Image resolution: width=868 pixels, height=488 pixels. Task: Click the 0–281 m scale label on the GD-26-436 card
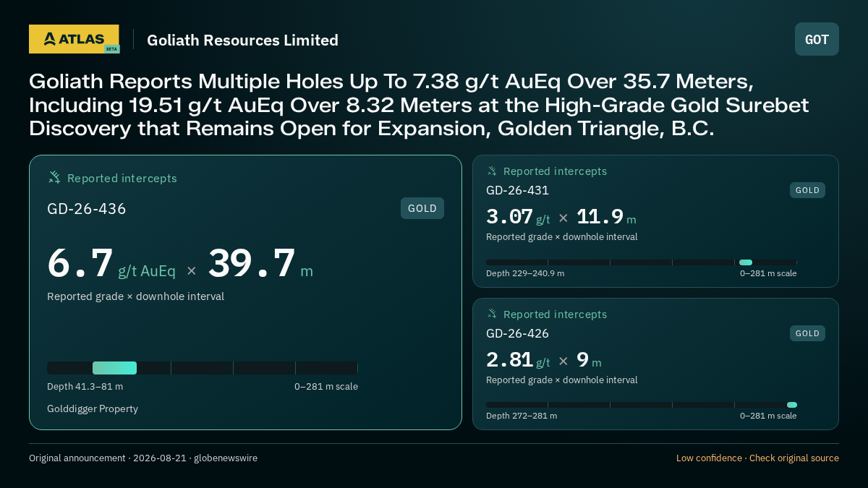pos(326,386)
